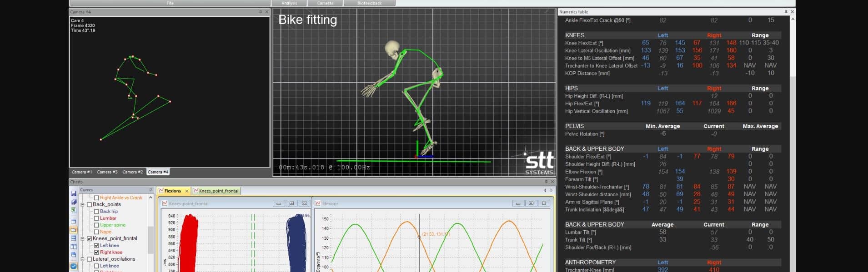The width and height of the screenshot is (868, 272).
Task: Click the Flexions chart cursor marker point
Action: (x=419, y=237)
